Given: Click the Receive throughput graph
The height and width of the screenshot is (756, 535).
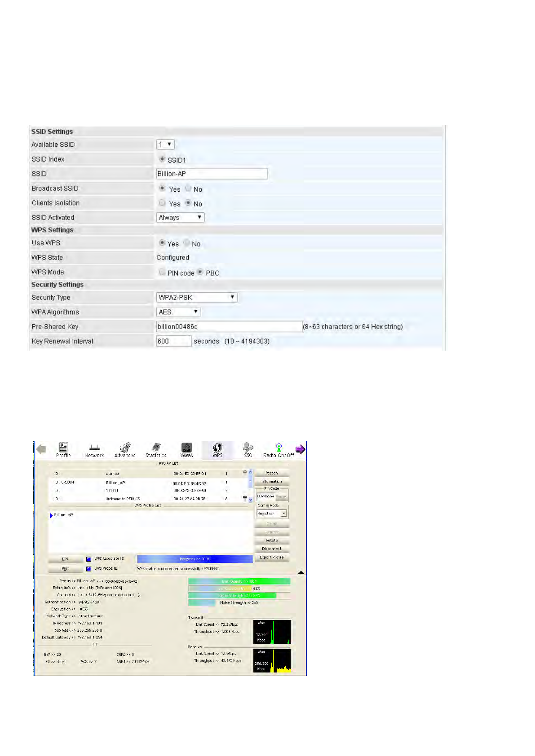Looking at the screenshot, I should [x=272, y=661].
